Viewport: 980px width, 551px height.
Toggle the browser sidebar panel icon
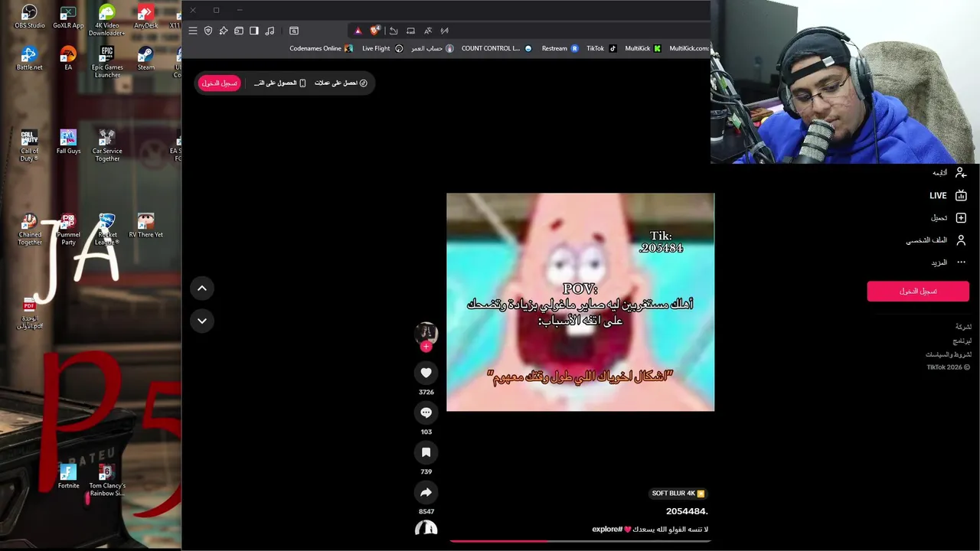coord(254,31)
